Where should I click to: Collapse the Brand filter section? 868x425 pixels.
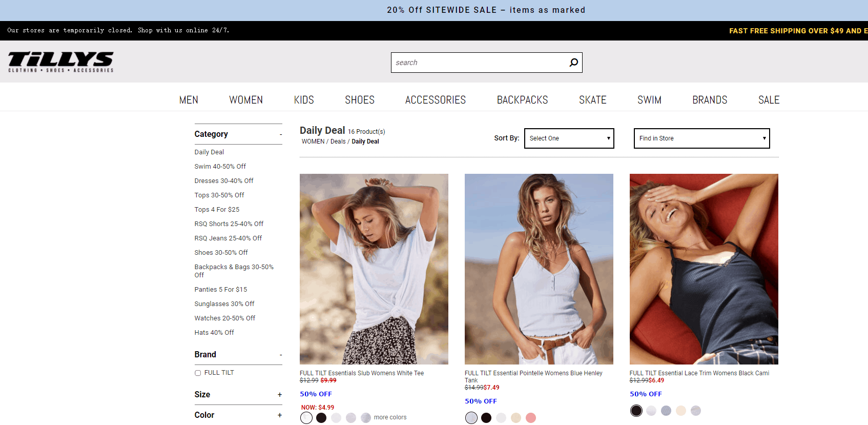(281, 355)
